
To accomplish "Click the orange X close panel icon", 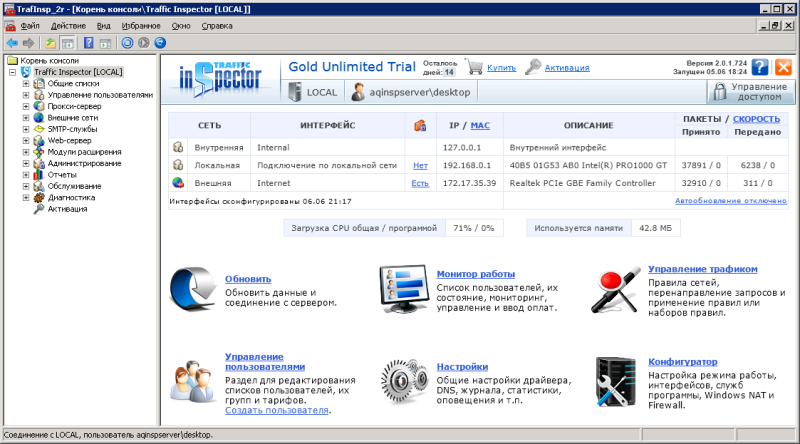I will [783, 67].
